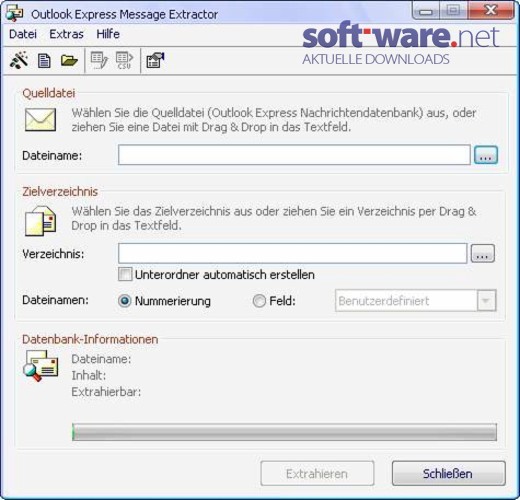Open the Datei menu

23,34
